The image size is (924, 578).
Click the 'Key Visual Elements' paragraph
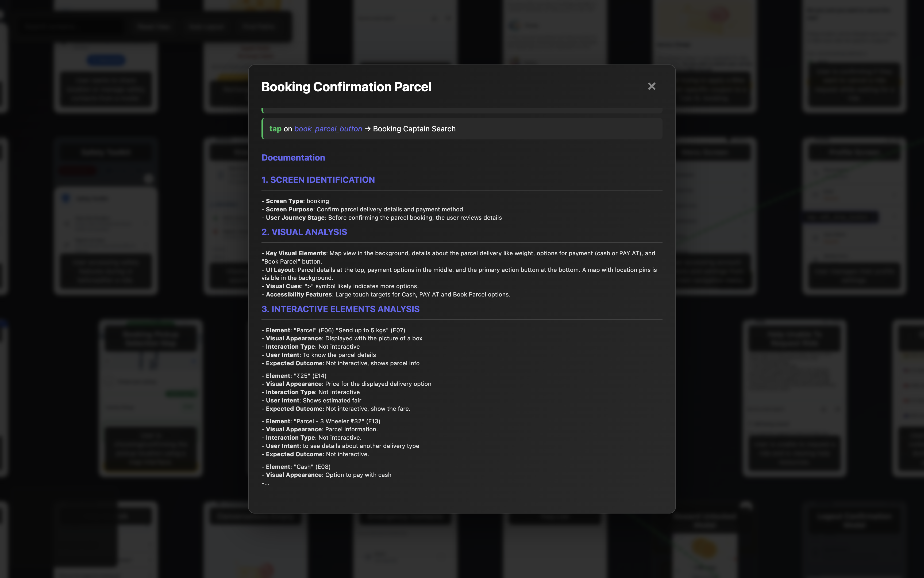pyautogui.click(x=458, y=257)
